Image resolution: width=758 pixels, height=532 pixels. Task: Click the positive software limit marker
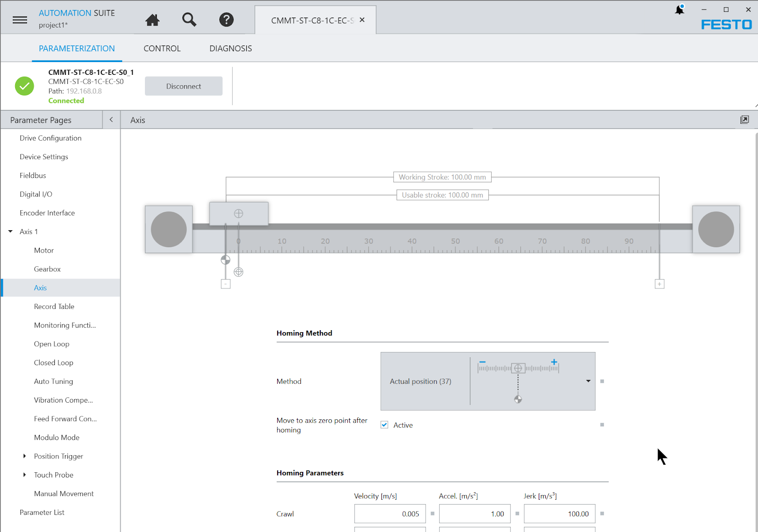pos(659,284)
